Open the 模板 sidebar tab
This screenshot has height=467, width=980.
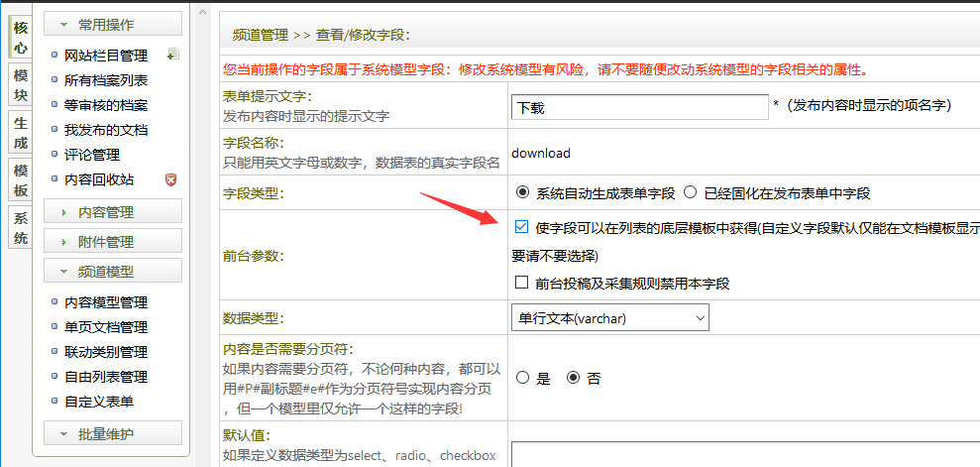point(21,179)
